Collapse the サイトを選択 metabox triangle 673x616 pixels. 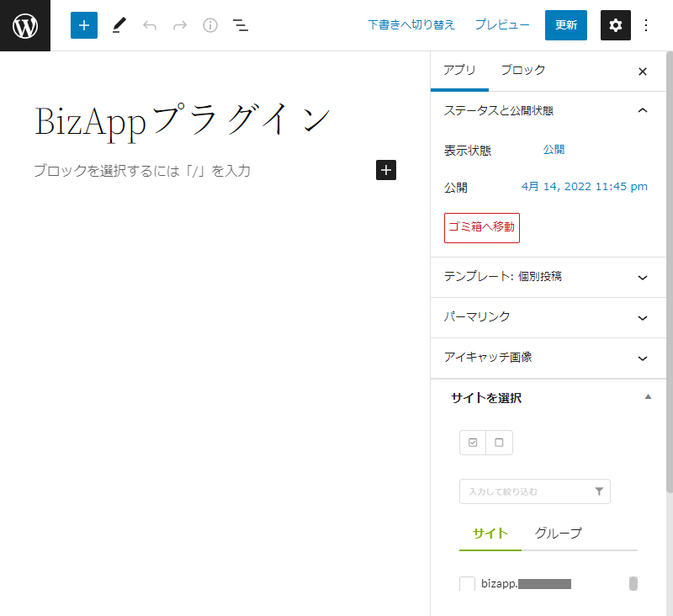(648, 397)
